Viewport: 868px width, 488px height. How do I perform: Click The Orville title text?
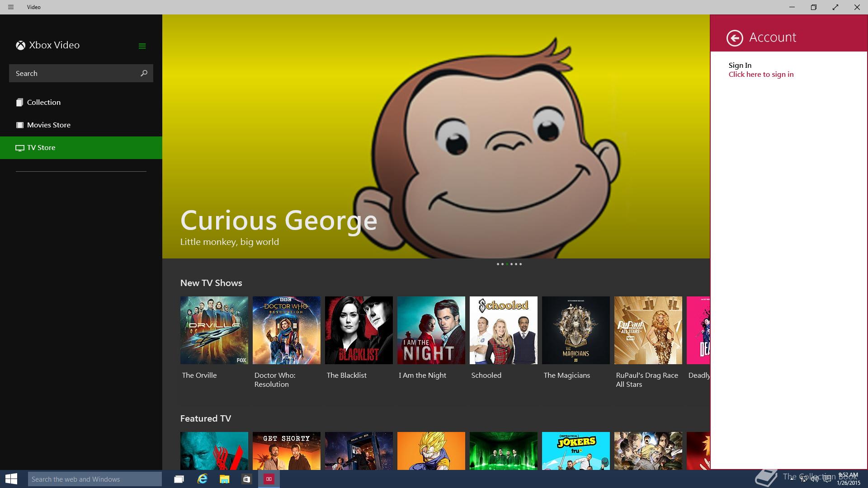pyautogui.click(x=199, y=375)
